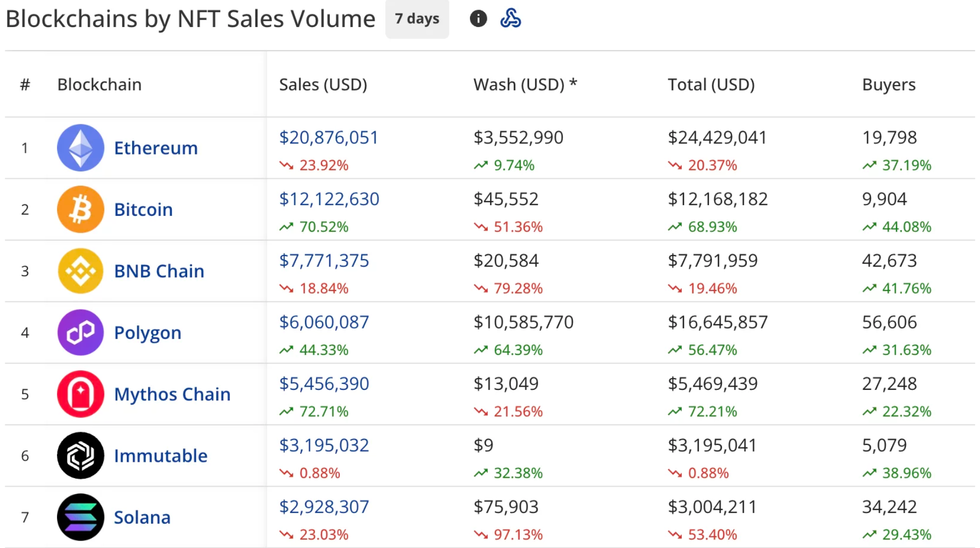This screenshot has width=980, height=548.
Task: Click the # rank column header
Action: pyautogui.click(x=25, y=85)
